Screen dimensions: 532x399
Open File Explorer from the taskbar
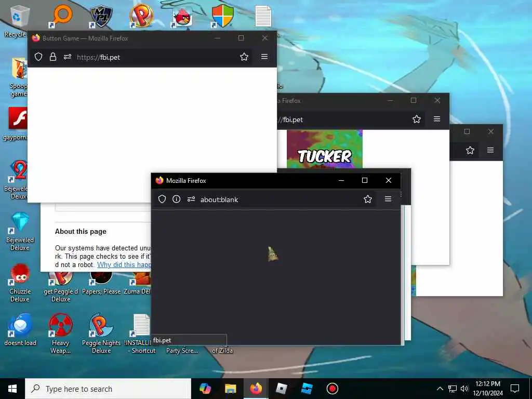(231, 389)
